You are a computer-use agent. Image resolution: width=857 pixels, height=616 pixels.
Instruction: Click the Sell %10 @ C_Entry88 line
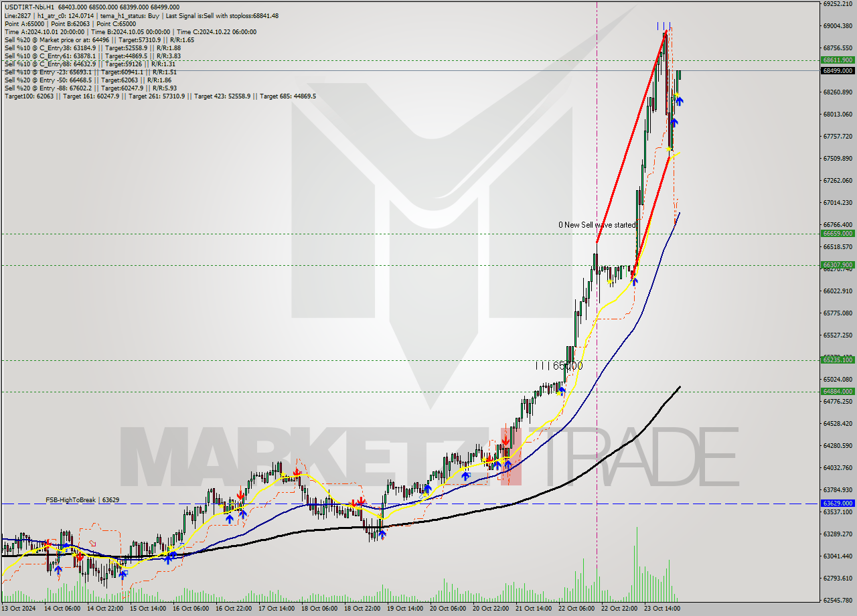pyautogui.click(x=90, y=64)
